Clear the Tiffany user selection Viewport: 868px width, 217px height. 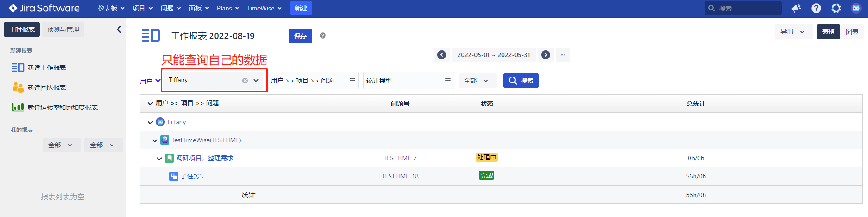pos(245,81)
